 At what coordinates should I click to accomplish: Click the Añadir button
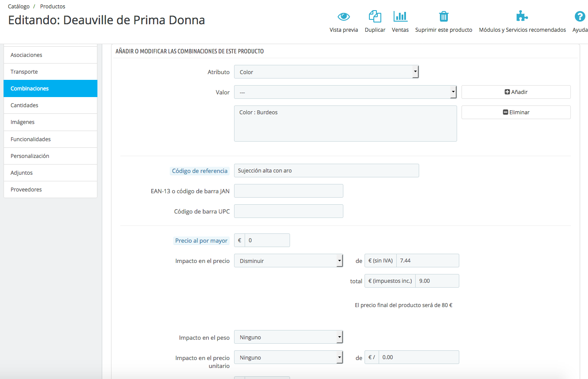click(x=516, y=92)
